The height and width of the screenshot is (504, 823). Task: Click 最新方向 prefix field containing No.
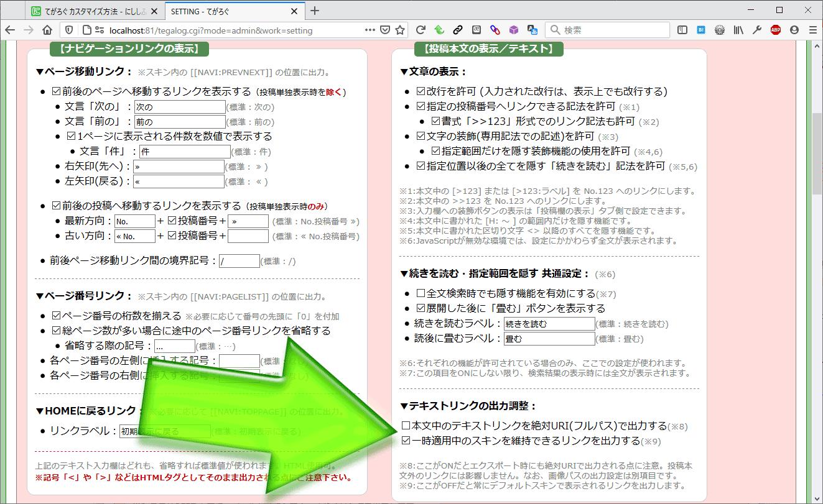point(135,221)
